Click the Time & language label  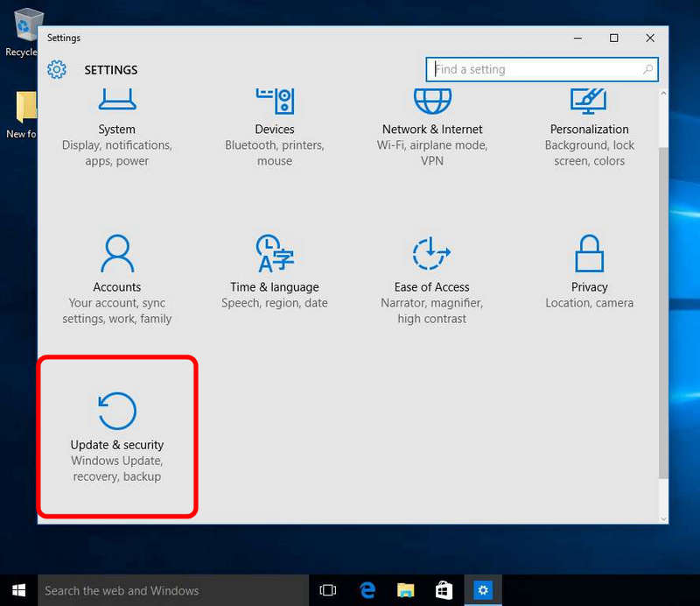click(x=275, y=287)
